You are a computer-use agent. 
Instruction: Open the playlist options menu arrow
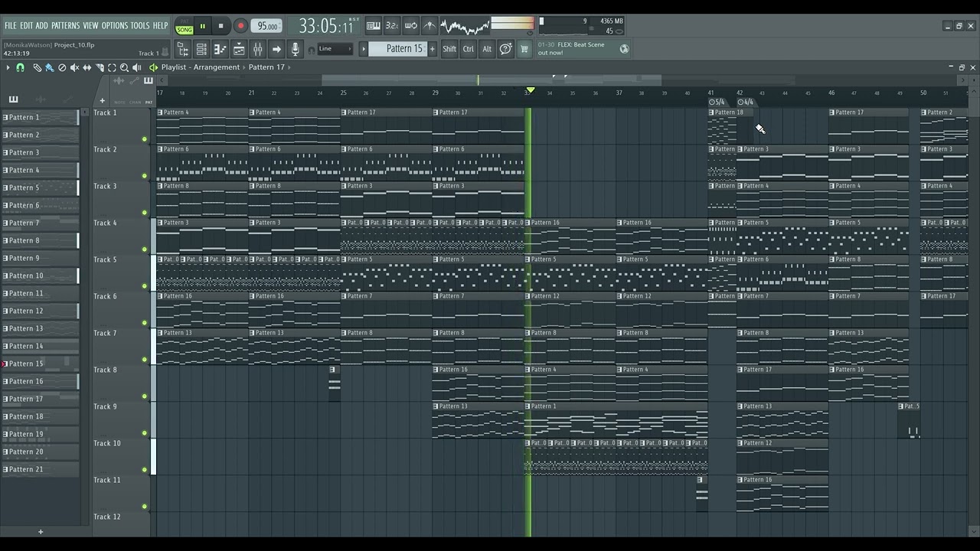(x=8, y=68)
